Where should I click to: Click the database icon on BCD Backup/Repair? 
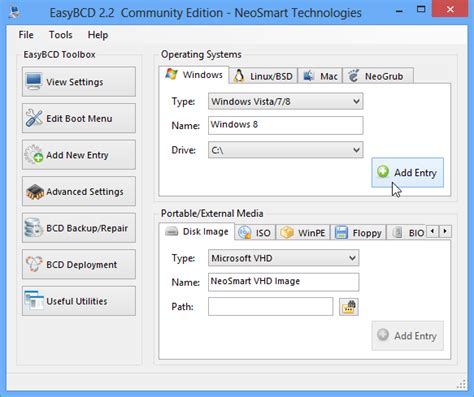pos(33,228)
